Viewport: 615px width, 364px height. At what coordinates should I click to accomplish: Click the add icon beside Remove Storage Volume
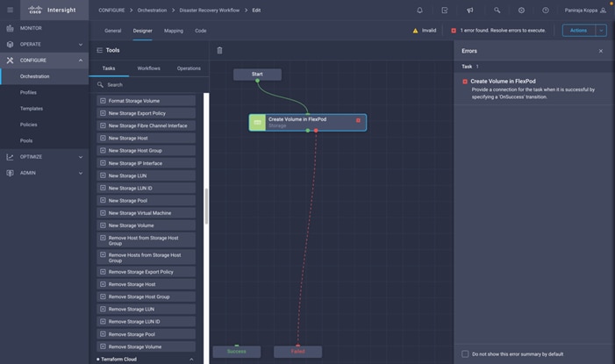[103, 346]
